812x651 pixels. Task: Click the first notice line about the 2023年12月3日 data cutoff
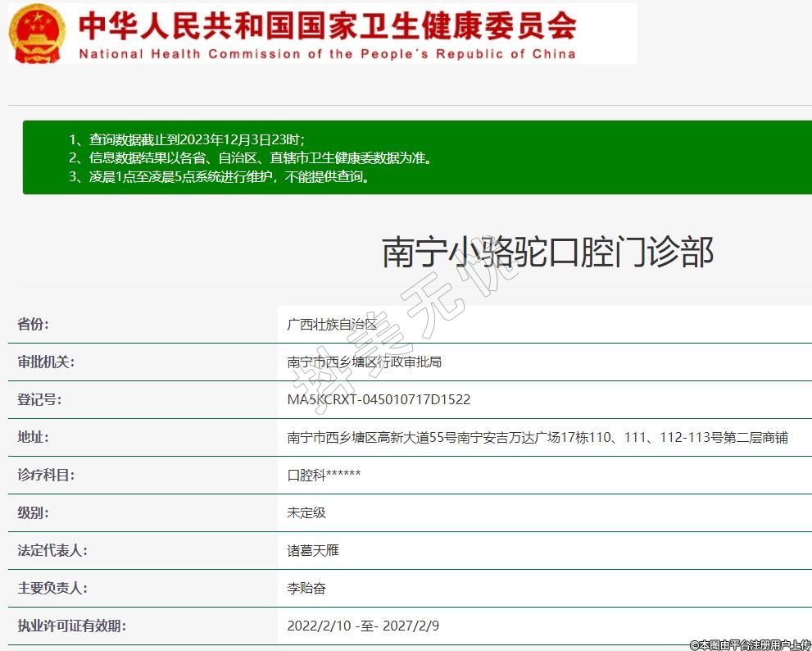(187, 139)
